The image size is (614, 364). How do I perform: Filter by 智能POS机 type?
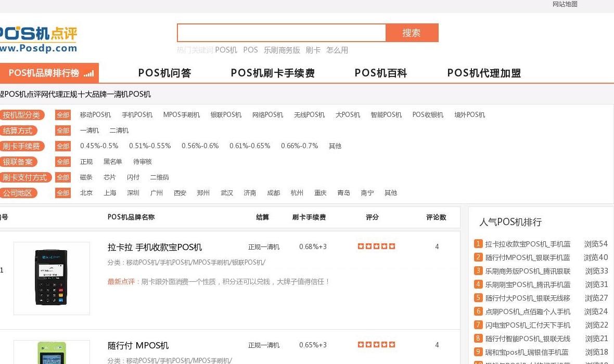(386, 115)
